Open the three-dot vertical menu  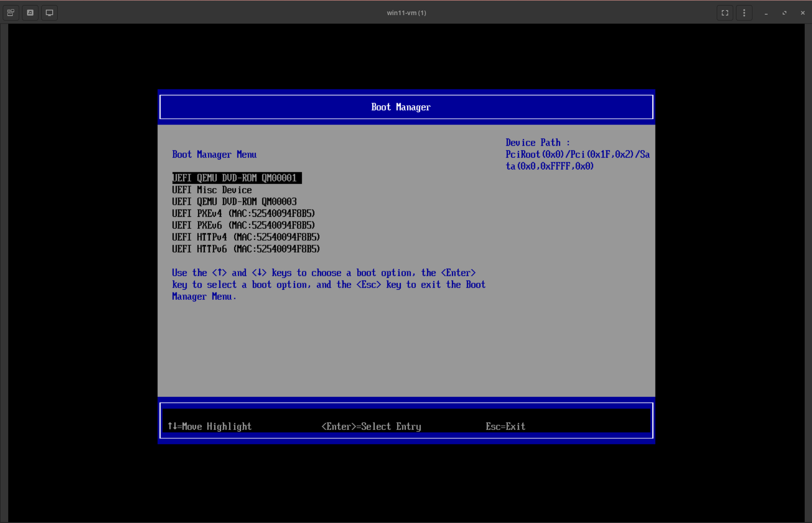pos(744,13)
